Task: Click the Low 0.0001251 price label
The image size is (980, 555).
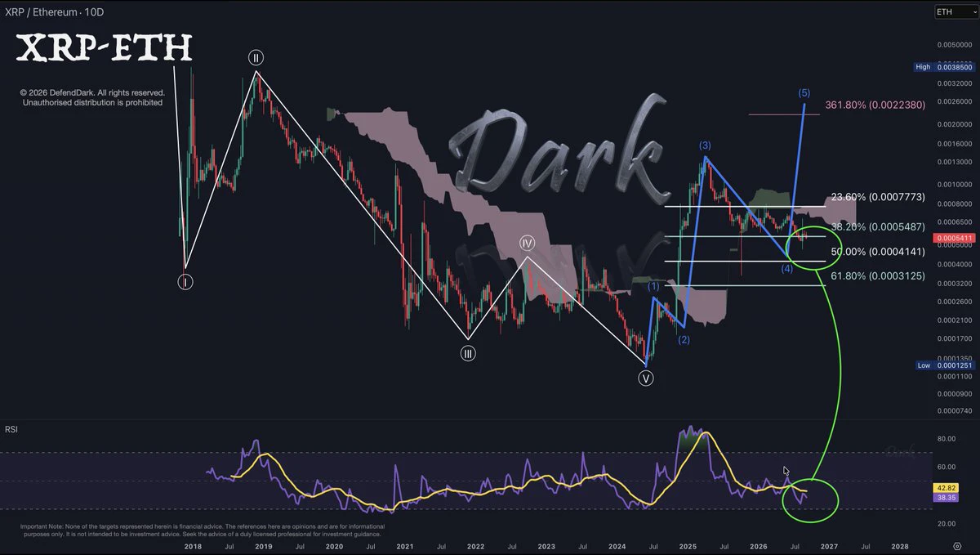Action: (x=944, y=365)
